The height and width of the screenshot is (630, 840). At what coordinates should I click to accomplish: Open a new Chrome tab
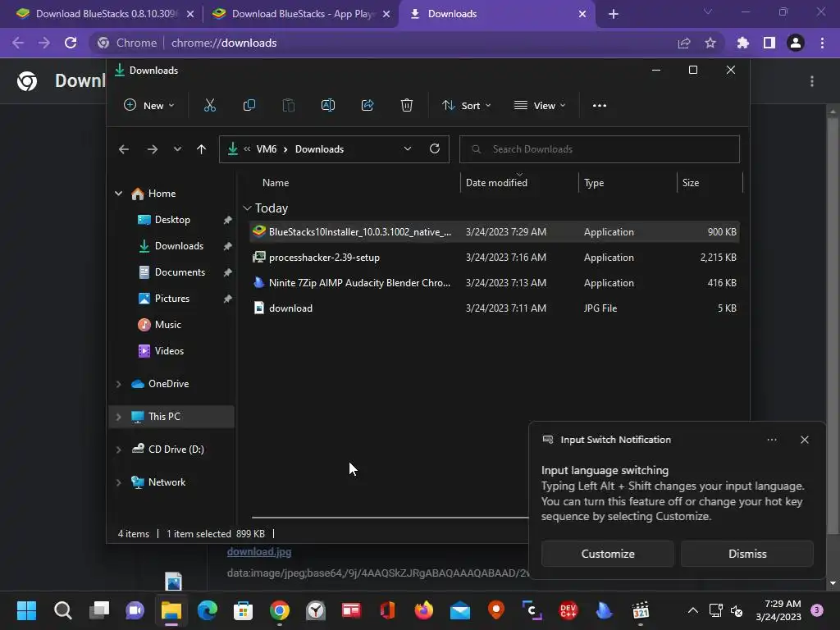(x=614, y=14)
